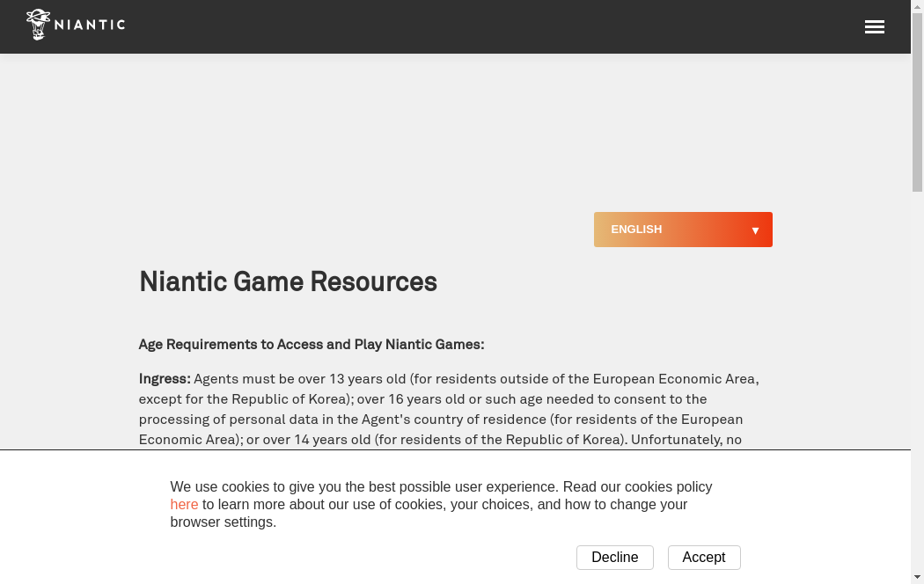Click the NIANTIC wordmark in the header
Image resolution: width=924 pixels, height=584 pixels.
[90, 25]
